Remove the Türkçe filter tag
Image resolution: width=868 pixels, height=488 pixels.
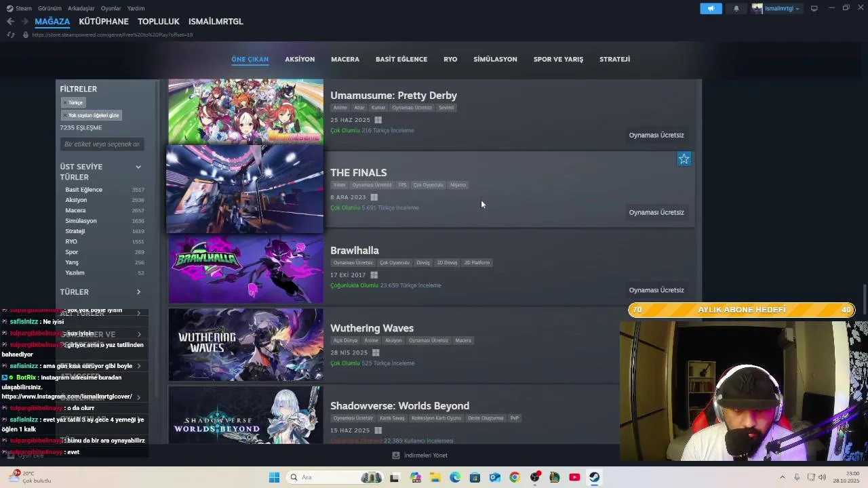pyautogui.click(x=73, y=103)
